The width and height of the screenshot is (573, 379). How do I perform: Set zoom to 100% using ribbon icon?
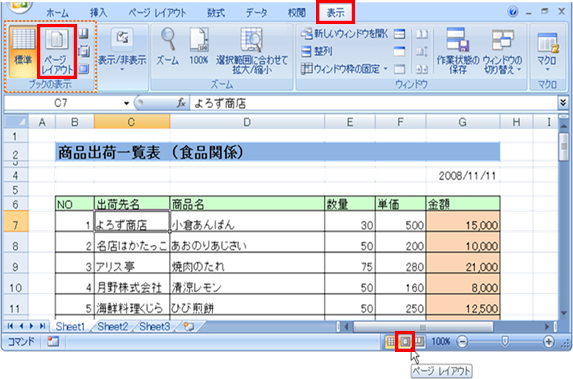tap(198, 47)
